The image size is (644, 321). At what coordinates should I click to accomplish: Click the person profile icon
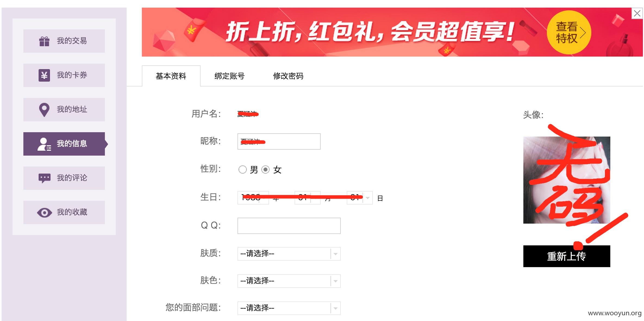44,144
